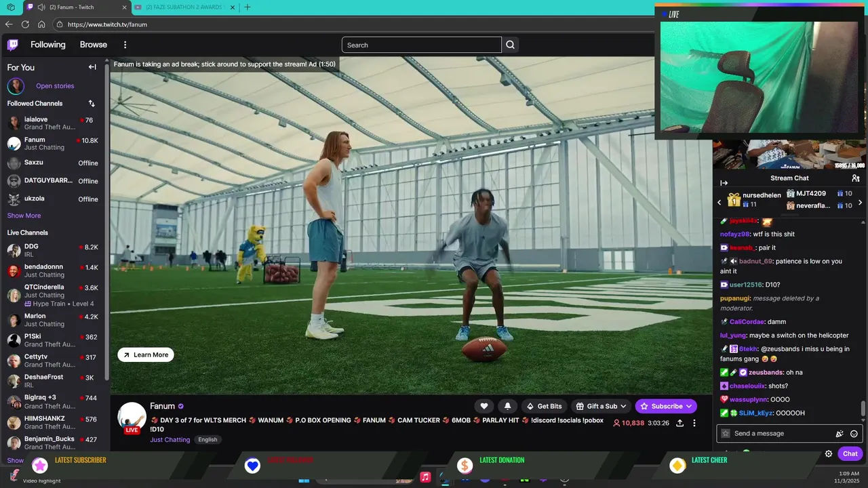The height and width of the screenshot is (488, 868).
Task: Open stories link in sidebar
Action: 55,86
